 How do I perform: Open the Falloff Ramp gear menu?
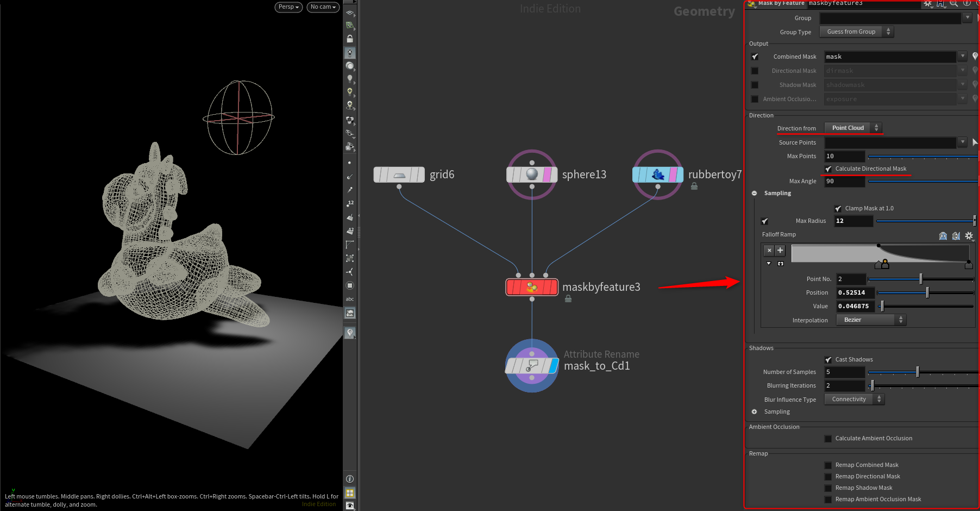[x=969, y=236]
